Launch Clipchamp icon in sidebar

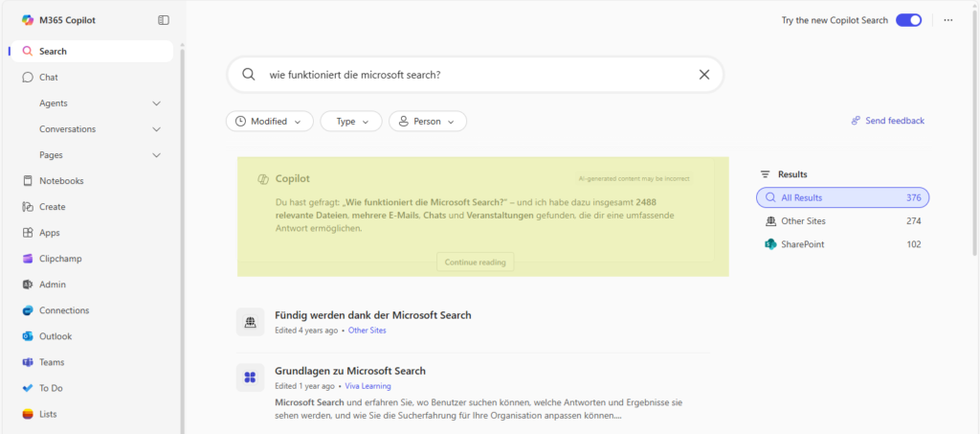click(x=28, y=259)
